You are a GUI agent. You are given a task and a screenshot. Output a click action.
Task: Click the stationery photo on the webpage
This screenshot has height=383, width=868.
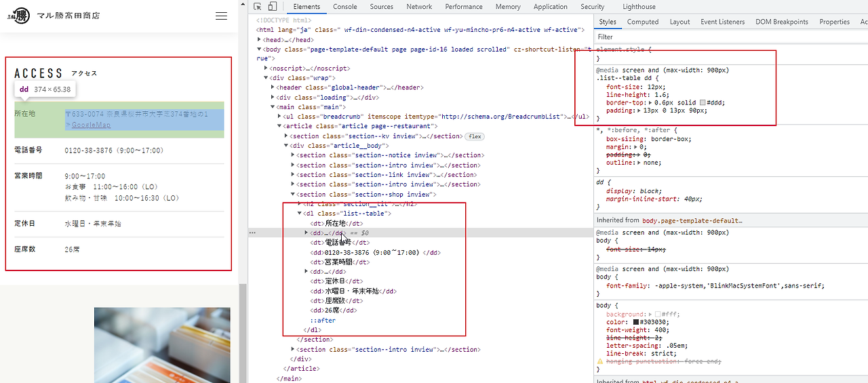(162, 345)
